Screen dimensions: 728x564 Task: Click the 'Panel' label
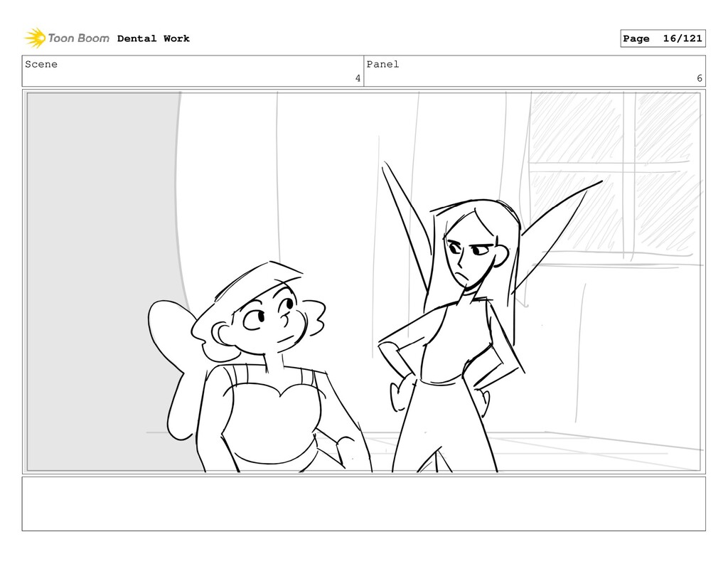382,64
